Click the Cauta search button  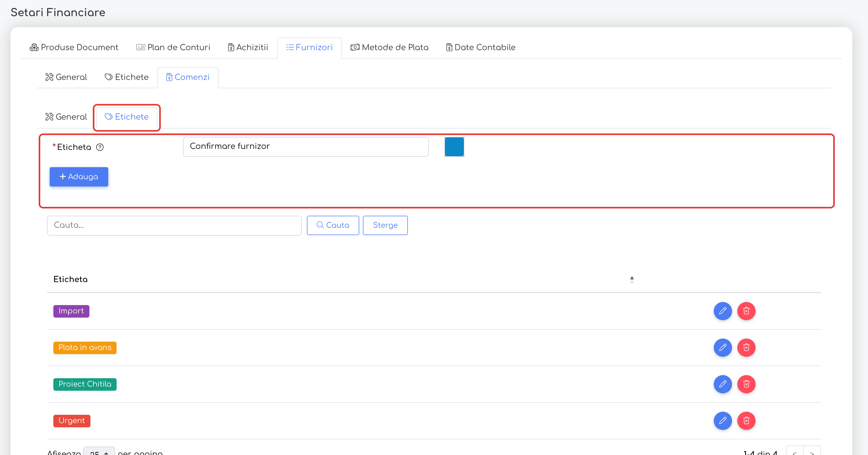pyautogui.click(x=333, y=225)
